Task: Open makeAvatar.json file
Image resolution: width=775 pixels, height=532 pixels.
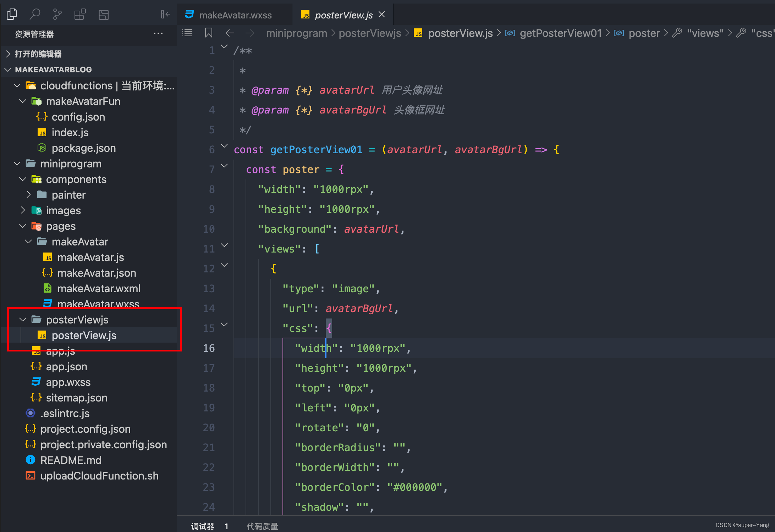Action: [89, 273]
